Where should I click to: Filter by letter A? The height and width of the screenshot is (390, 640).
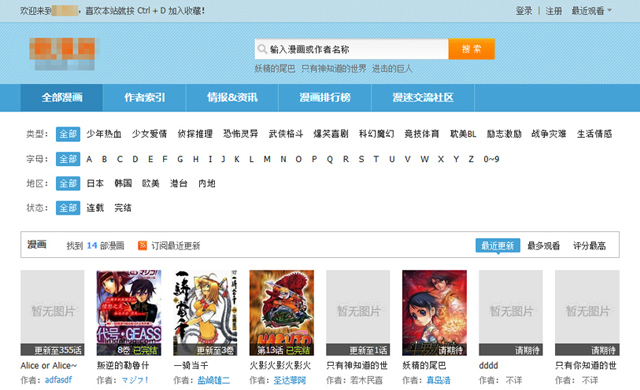(89, 159)
